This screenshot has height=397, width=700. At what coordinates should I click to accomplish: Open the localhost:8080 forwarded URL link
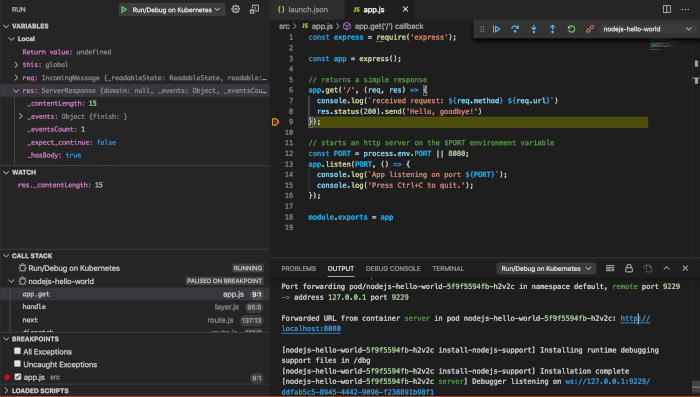coord(311,329)
